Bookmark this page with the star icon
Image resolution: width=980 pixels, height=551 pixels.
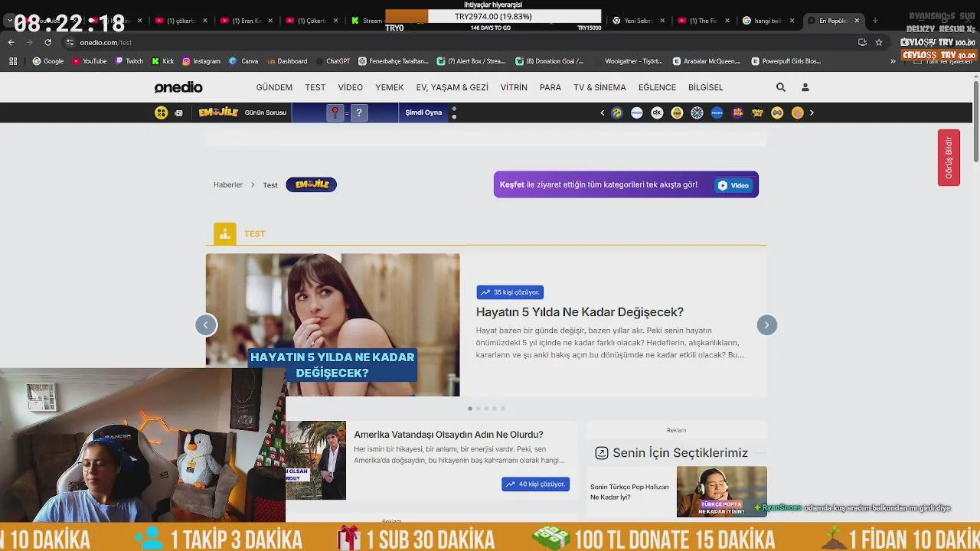(879, 42)
